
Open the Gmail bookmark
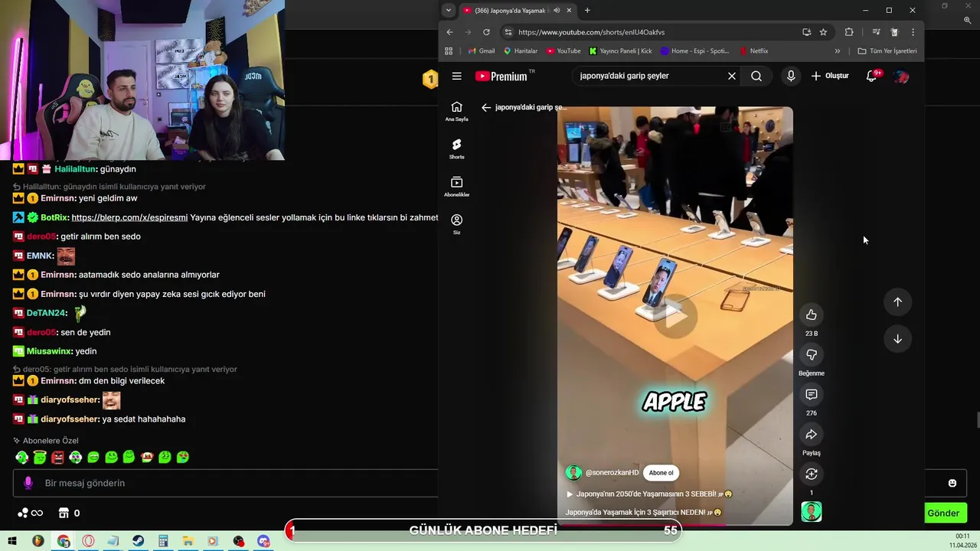(x=481, y=51)
